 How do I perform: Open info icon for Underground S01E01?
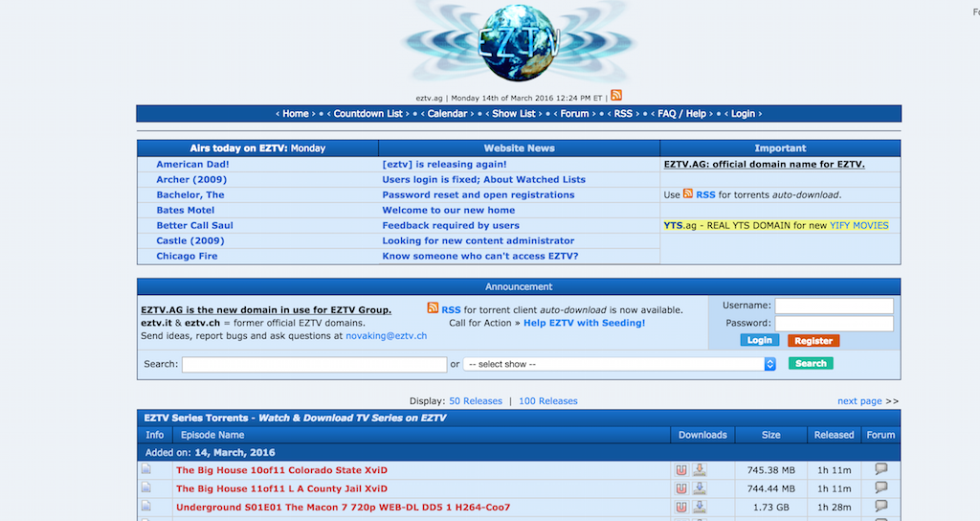click(x=146, y=506)
